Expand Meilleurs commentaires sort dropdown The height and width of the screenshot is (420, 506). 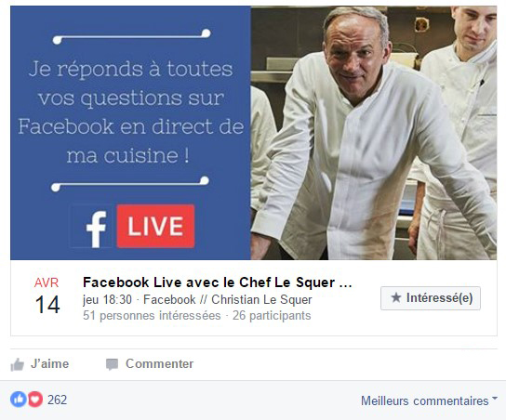429,400
